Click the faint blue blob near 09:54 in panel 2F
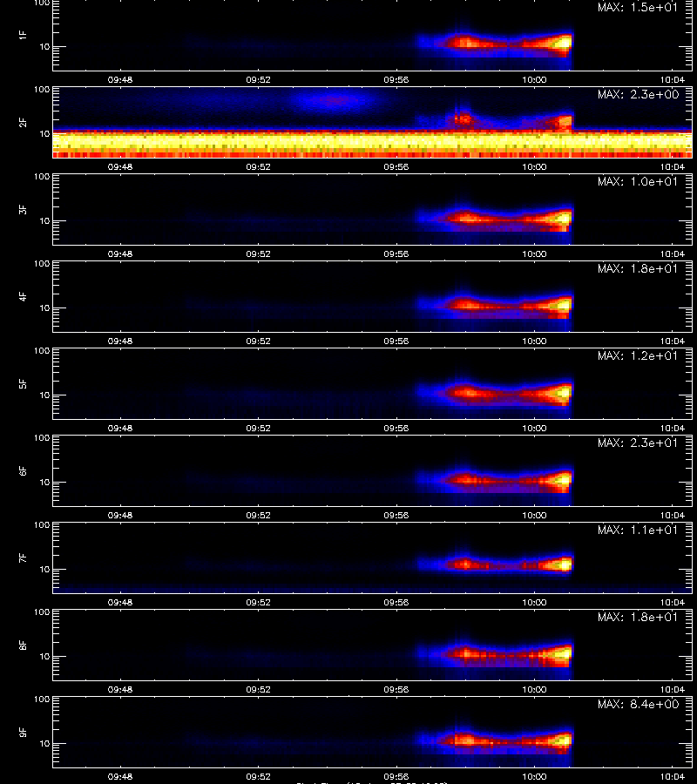 [x=334, y=100]
